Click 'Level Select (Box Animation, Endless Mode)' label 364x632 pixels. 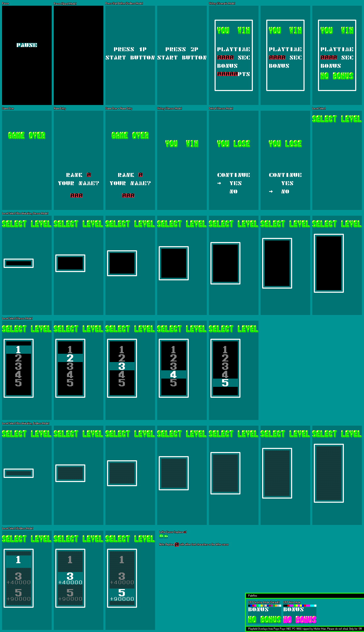[26, 424]
